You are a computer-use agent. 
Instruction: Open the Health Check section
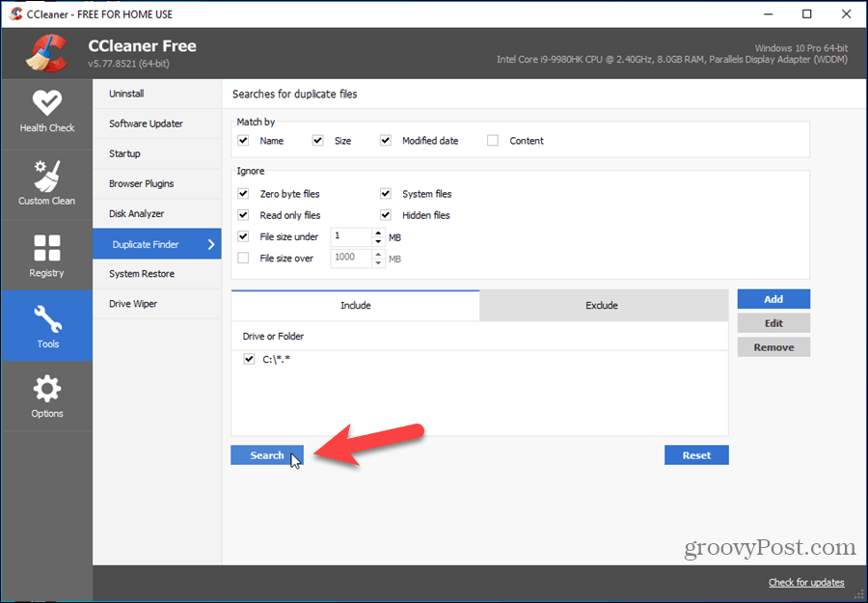47,113
